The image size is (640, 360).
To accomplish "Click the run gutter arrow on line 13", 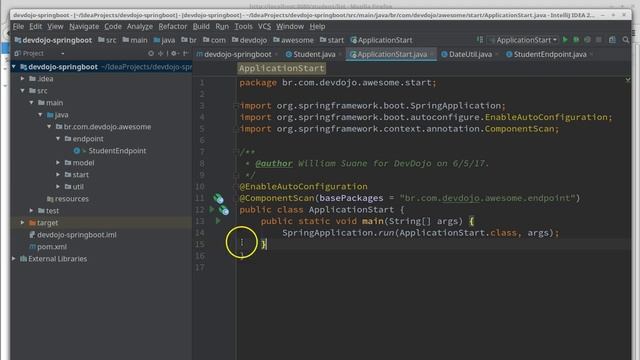I will pyautogui.click(x=218, y=221).
